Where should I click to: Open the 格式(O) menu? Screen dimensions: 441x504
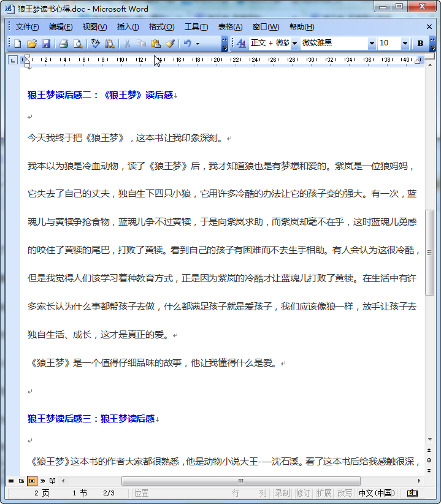pyautogui.click(x=162, y=27)
